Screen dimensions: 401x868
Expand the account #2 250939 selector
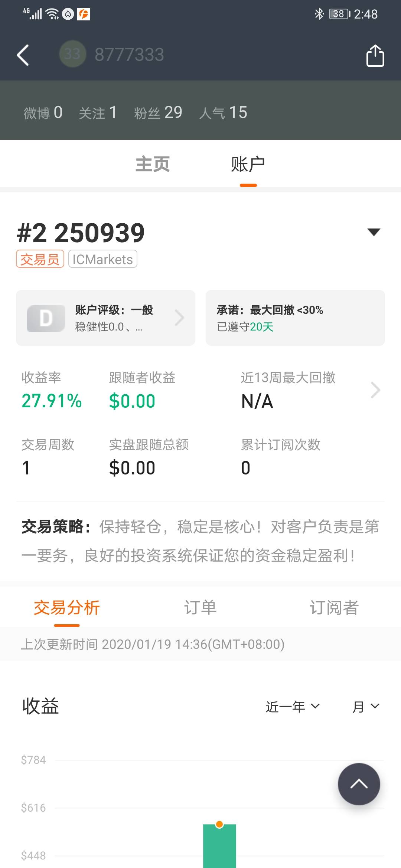pyautogui.click(x=374, y=233)
